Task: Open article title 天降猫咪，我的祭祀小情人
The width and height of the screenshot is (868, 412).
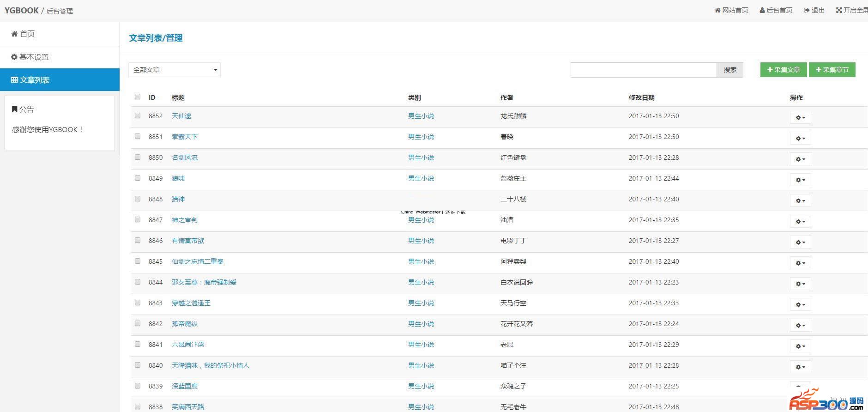Action: click(x=211, y=365)
